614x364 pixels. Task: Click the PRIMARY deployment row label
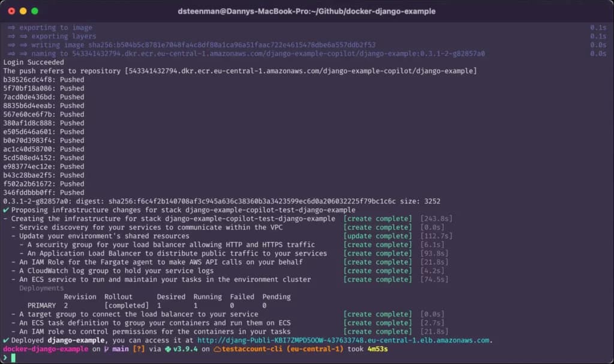point(41,306)
